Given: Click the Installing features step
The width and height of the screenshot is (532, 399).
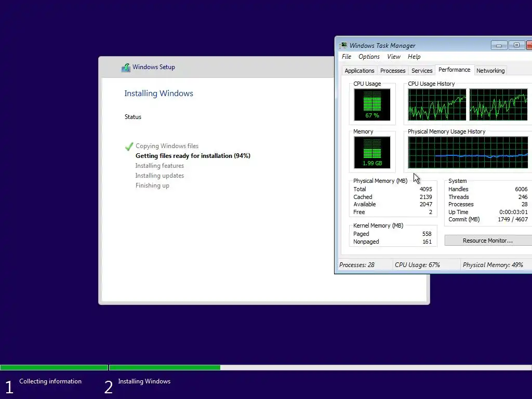Looking at the screenshot, I should [x=159, y=166].
